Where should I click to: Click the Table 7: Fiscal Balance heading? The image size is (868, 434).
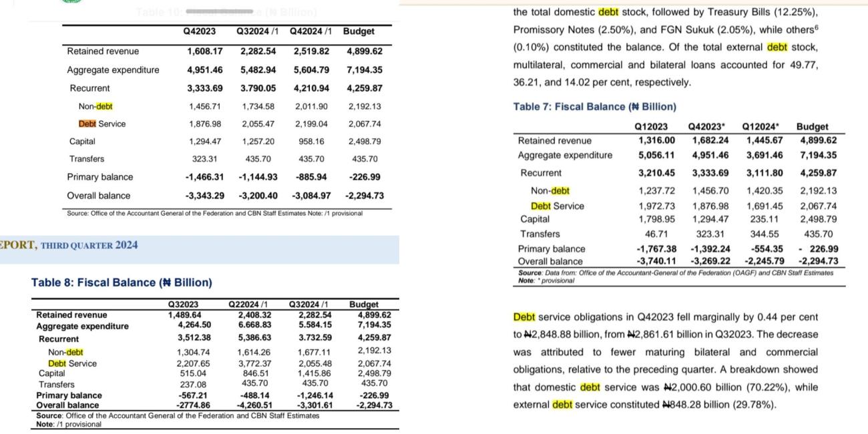tap(594, 107)
